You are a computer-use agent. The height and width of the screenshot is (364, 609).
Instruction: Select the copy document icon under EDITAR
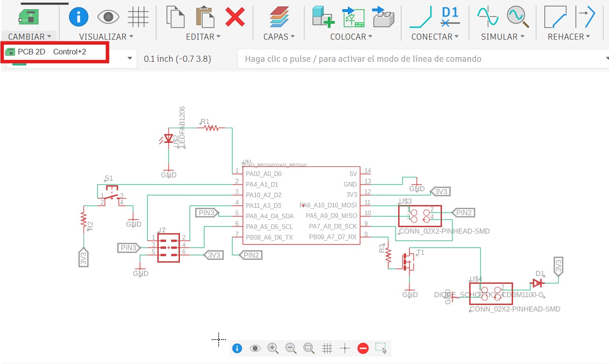[x=176, y=17]
